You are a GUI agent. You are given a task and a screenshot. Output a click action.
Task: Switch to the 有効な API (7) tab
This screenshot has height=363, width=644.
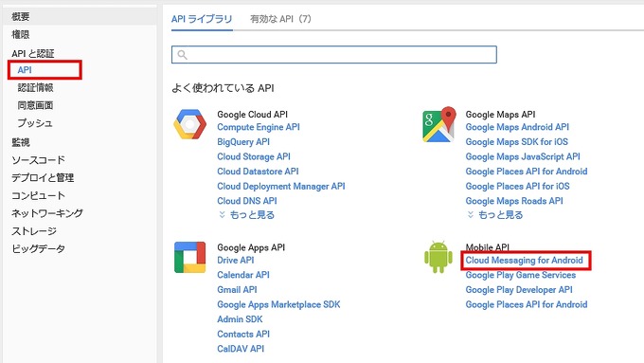(280, 19)
